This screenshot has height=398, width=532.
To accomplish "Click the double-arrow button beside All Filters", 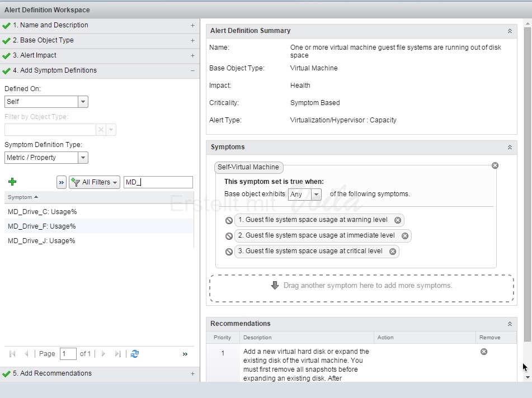I will point(62,182).
